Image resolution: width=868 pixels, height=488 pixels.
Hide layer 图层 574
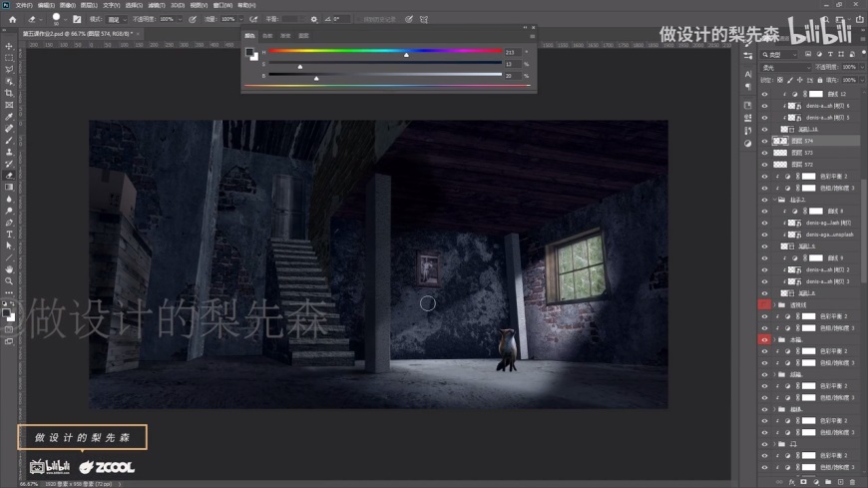(x=764, y=141)
